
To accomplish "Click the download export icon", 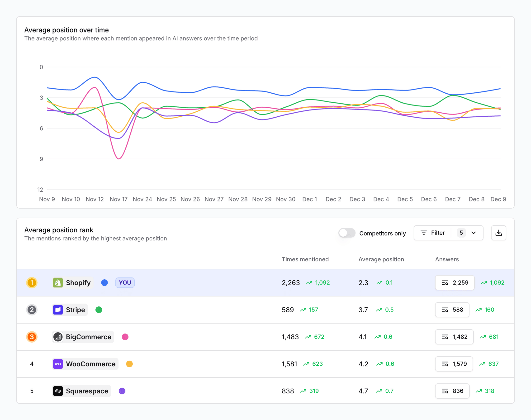I will point(498,233).
